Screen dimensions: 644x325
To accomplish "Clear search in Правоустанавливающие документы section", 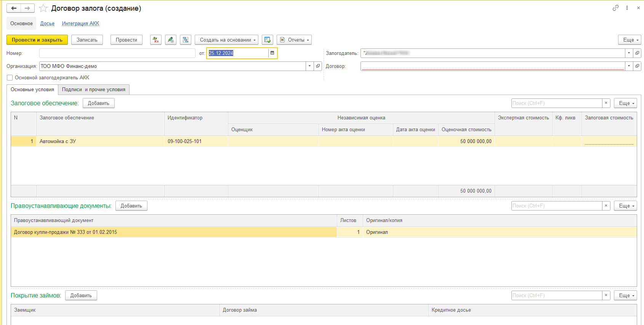I will 606,206.
